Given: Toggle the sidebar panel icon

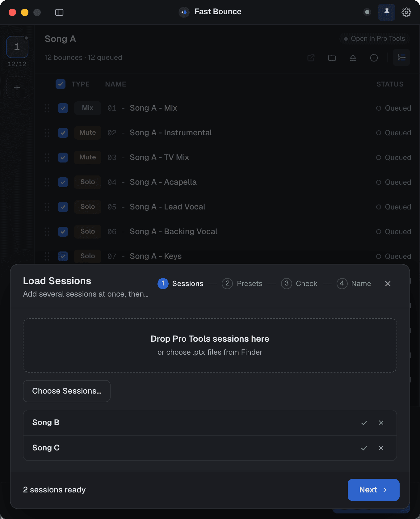Looking at the screenshot, I should [x=59, y=12].
